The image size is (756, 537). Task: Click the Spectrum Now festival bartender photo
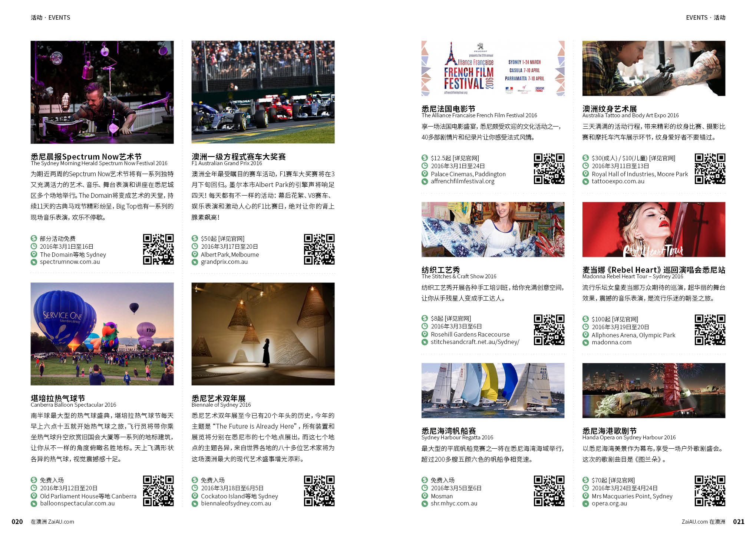point(102,92)
